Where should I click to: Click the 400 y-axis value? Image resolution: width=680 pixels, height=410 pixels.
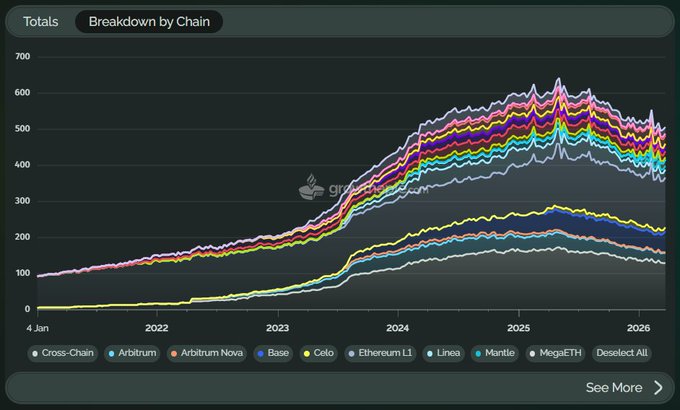[23, 165]
